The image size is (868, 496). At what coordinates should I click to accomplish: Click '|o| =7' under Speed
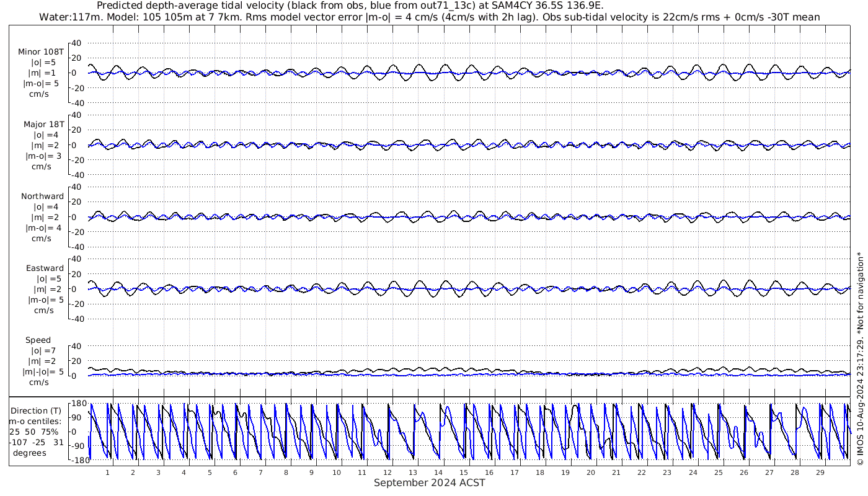pos(42,351)
